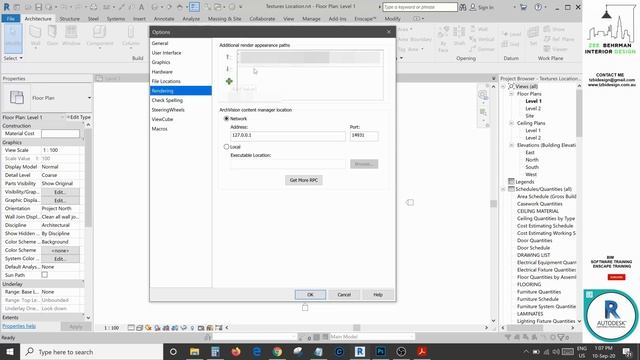Image resolution: width=640 pixels, height=360 pixels.
Task: Click the drawing area horizontal scrollbar thumb
Action: 357,328
